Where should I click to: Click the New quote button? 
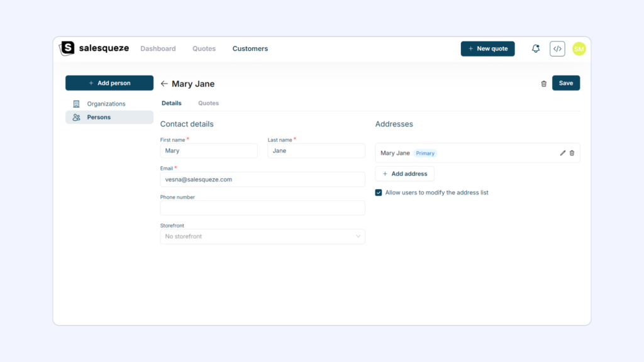pos(487,49)
